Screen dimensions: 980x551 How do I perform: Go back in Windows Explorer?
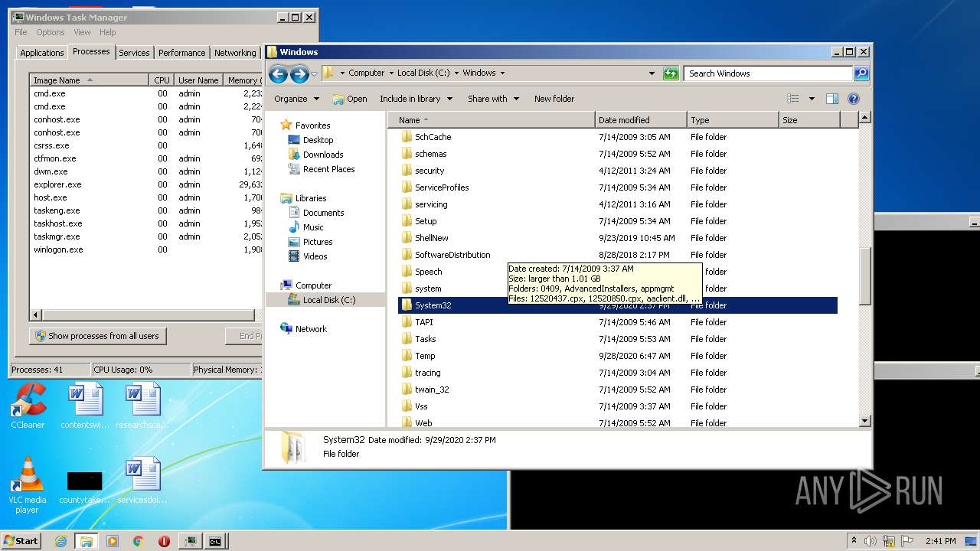pos(278,73)
